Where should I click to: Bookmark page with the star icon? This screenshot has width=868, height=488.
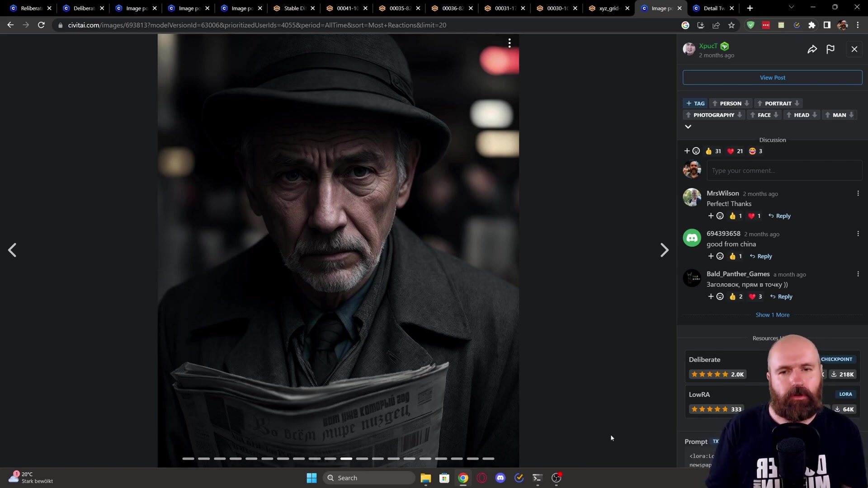731,25
